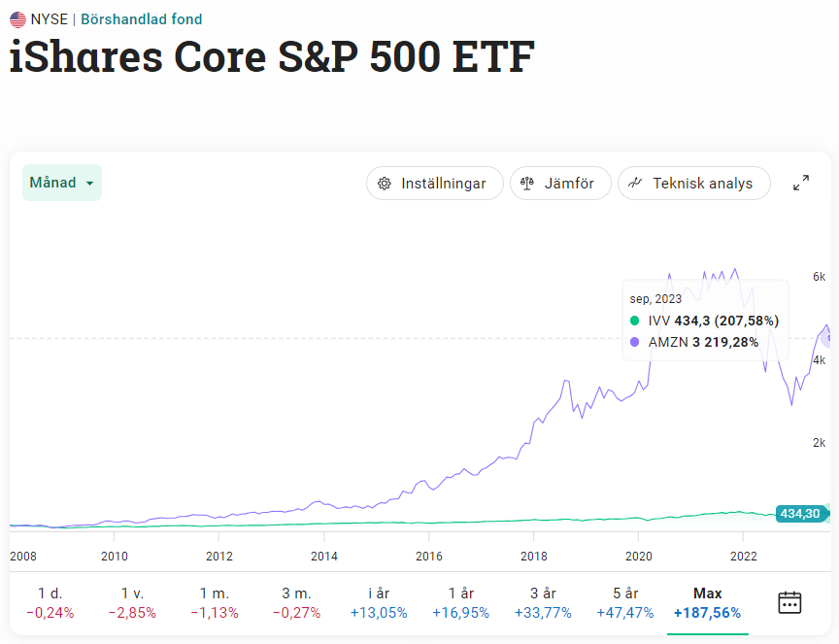
Task: Show the i år performance period
Action: click(x=380, y=602)
